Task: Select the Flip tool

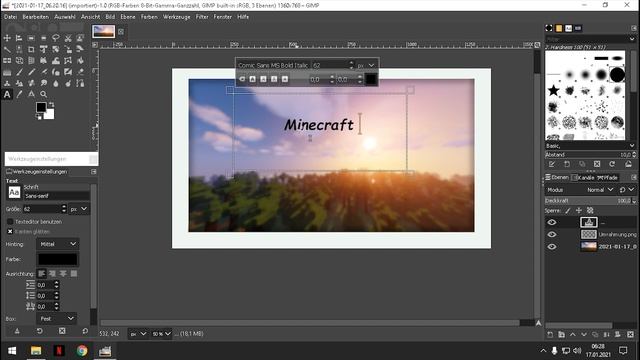Action: click(x=7, y=60)
